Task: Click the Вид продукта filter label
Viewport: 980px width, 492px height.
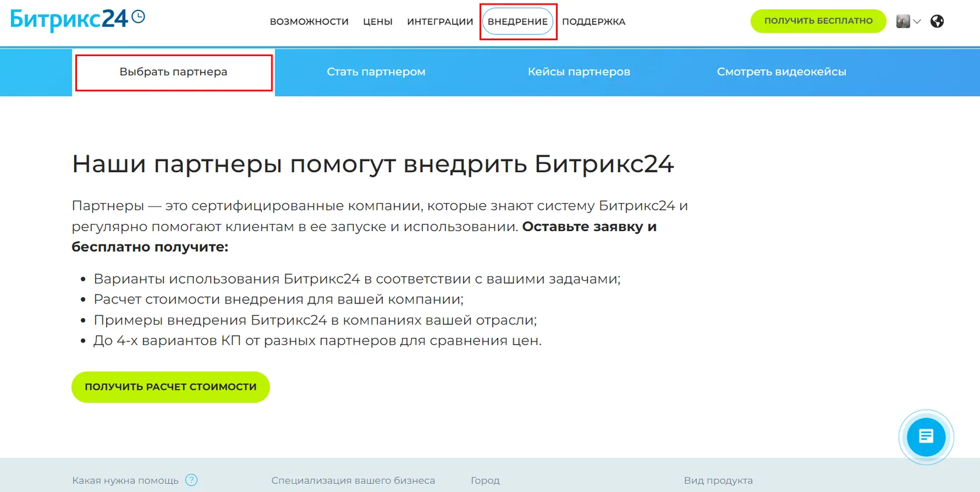Action: (718, 480)
